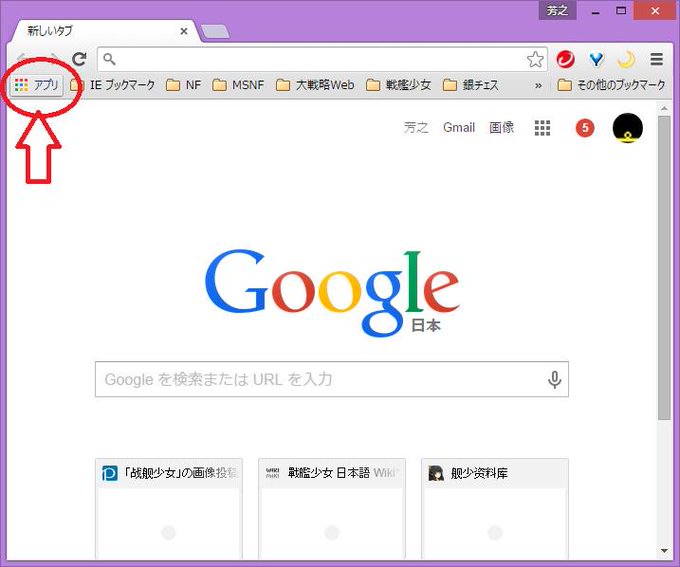Open NF bookmark folder

(183, 85)
